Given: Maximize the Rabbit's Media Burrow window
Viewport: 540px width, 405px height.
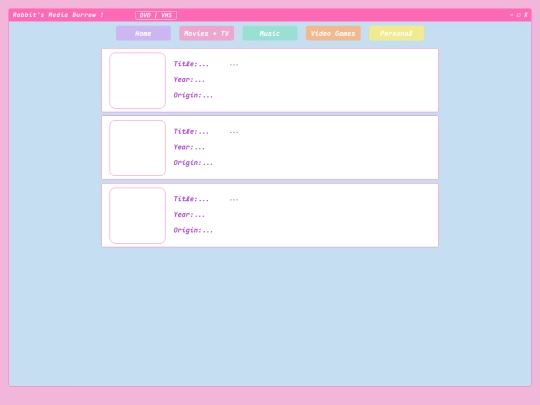Looking at the screenshot, I should pyautogui.click(x=519, y=15).
